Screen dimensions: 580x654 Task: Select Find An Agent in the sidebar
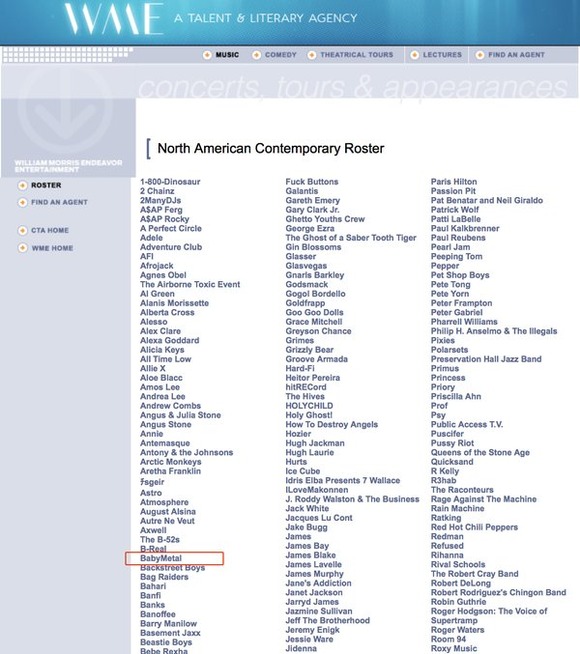59,202
